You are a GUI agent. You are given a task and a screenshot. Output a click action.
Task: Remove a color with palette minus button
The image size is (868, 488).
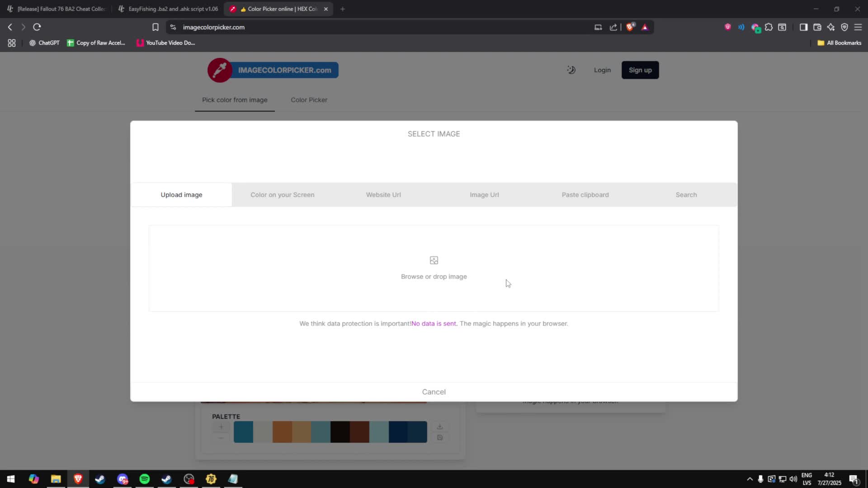pos(221,437)
